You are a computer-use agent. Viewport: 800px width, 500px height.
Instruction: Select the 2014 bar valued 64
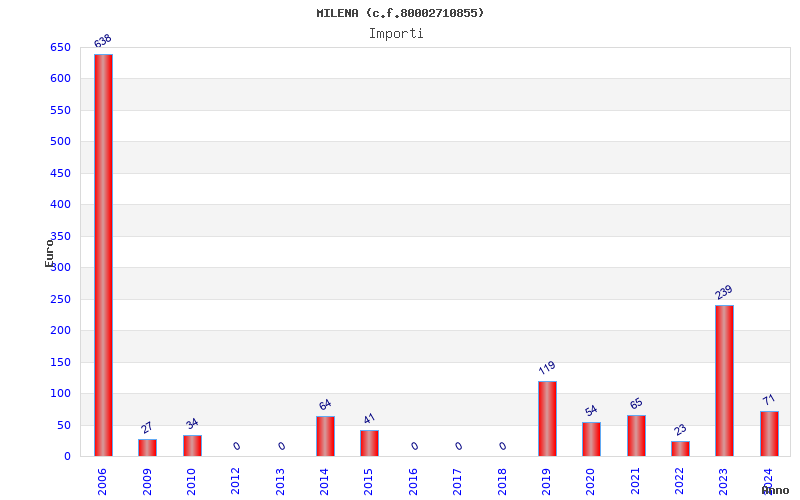[326, 436]
